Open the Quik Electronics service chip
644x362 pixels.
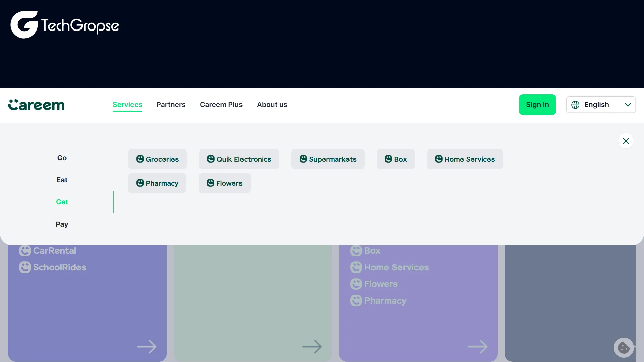[x=239, y=159]
